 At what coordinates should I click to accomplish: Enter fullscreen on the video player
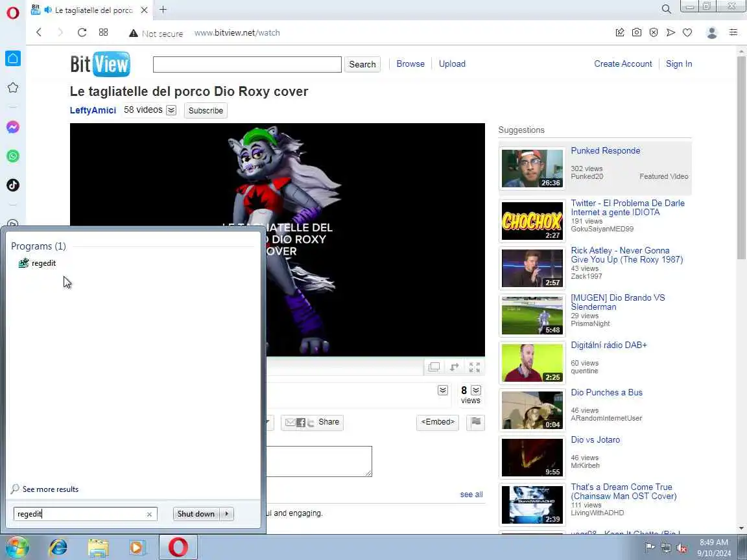pyautogui.click(x=475, y=367)
